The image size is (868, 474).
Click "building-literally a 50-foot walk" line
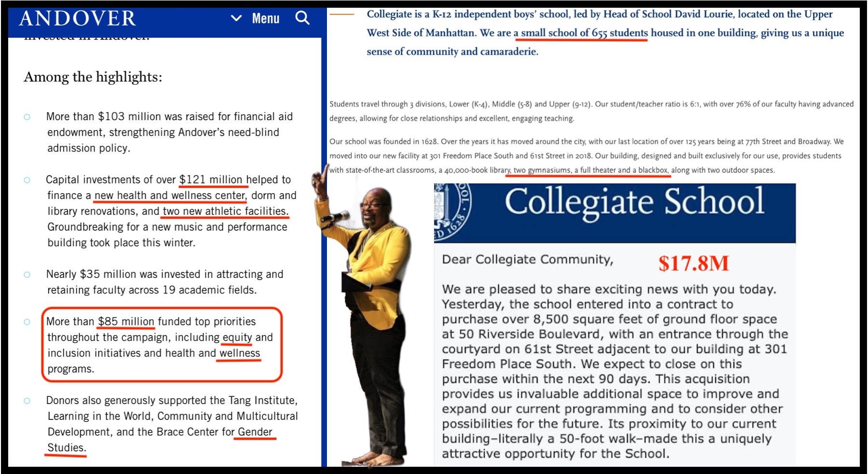pos(607,439)
